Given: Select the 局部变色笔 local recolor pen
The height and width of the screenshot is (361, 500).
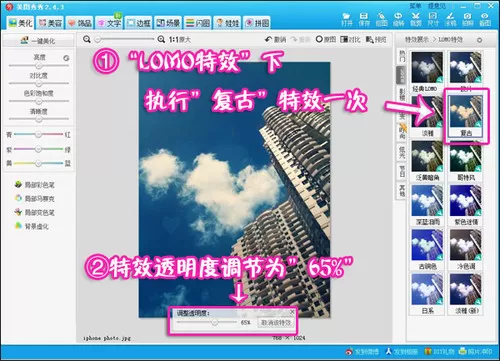Looking at the screenshot, I should (35, 212).
